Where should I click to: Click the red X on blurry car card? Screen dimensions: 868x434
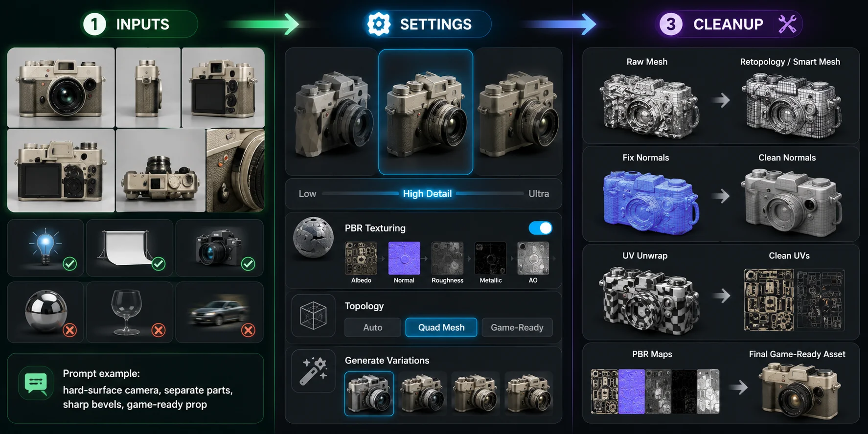click(x=249, y=330)
